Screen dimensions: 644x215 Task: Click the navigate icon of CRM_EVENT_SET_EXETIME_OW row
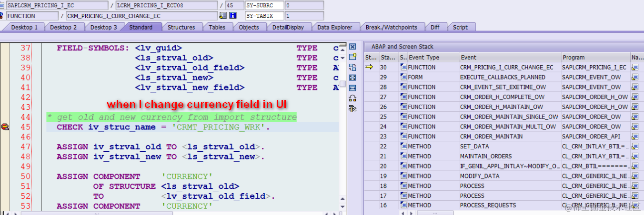pos(635,87)
